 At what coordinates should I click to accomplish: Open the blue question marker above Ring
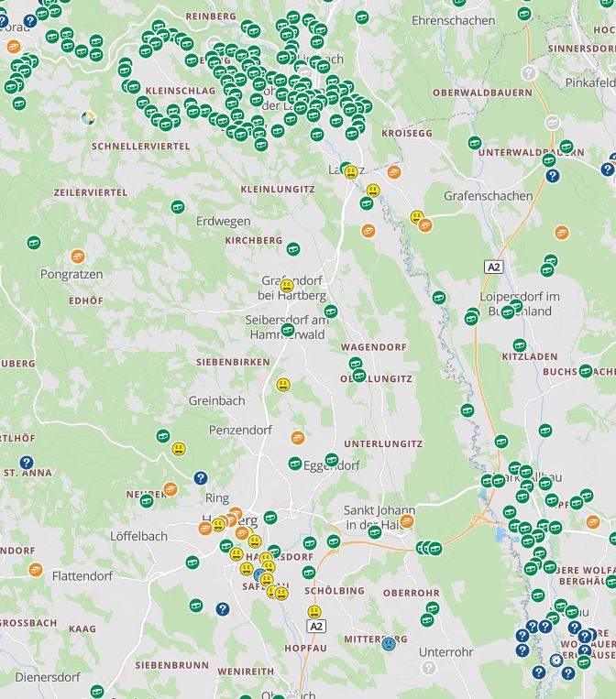pyautogui.click(x=201, y=477)
